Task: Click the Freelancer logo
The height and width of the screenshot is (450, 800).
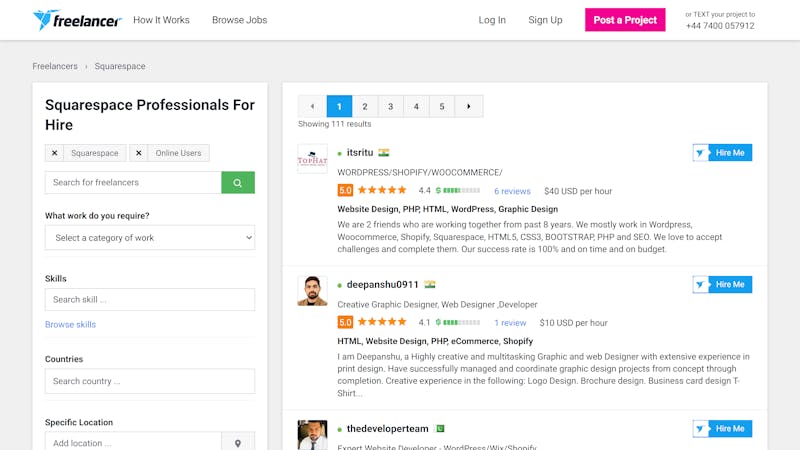Action: (x=77, y=20)
